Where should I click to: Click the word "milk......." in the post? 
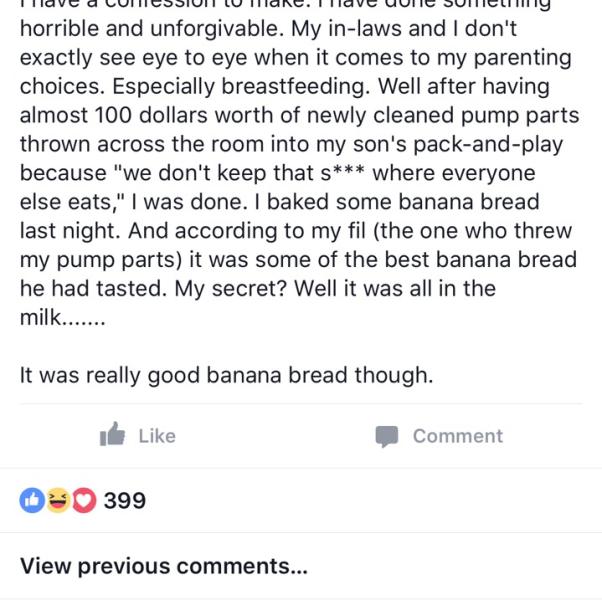coord(62,318)
